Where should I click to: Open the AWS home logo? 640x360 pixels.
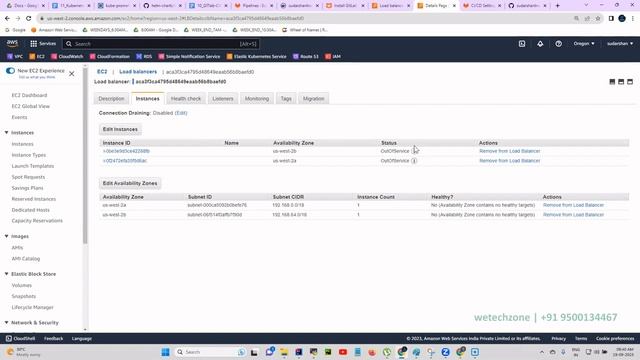[x=12, y=43]
